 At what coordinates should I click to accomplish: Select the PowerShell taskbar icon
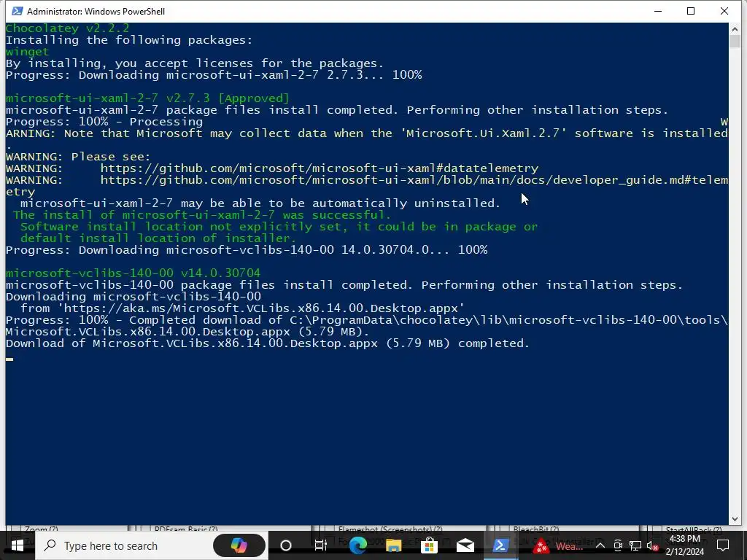pyautogui.click(x=500, y=545)
